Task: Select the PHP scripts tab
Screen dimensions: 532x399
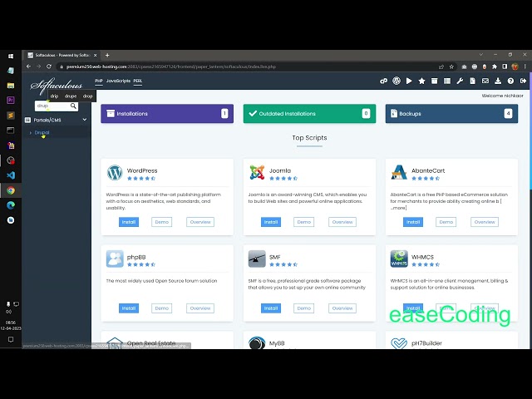Action: pyautogui.click(x=99, y=81)
